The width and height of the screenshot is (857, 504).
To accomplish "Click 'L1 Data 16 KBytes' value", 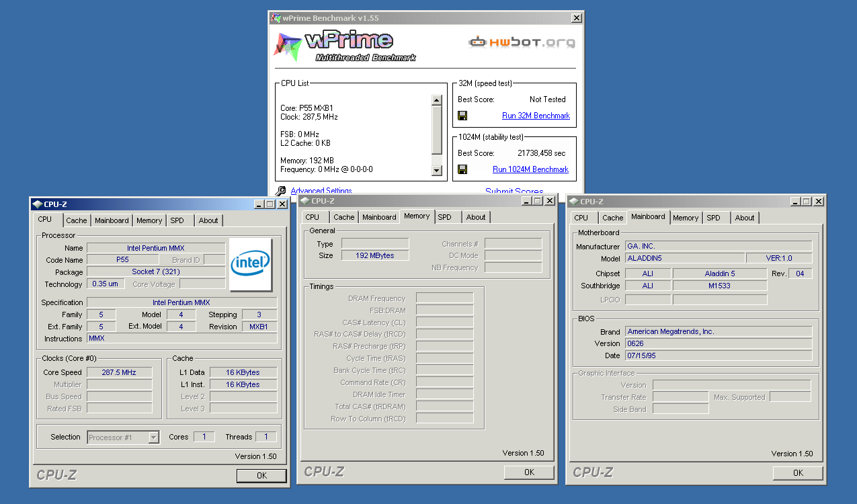I will click(243, 372).
